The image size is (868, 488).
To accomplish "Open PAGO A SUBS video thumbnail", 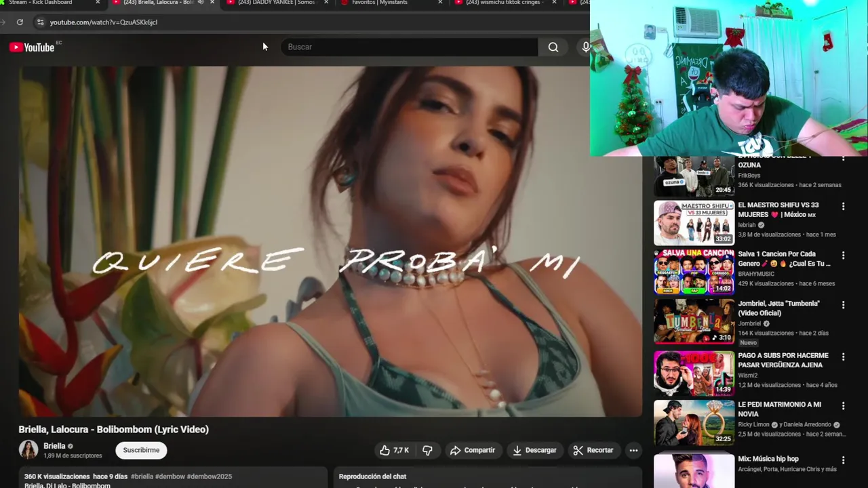I will (x=694, y=373).
